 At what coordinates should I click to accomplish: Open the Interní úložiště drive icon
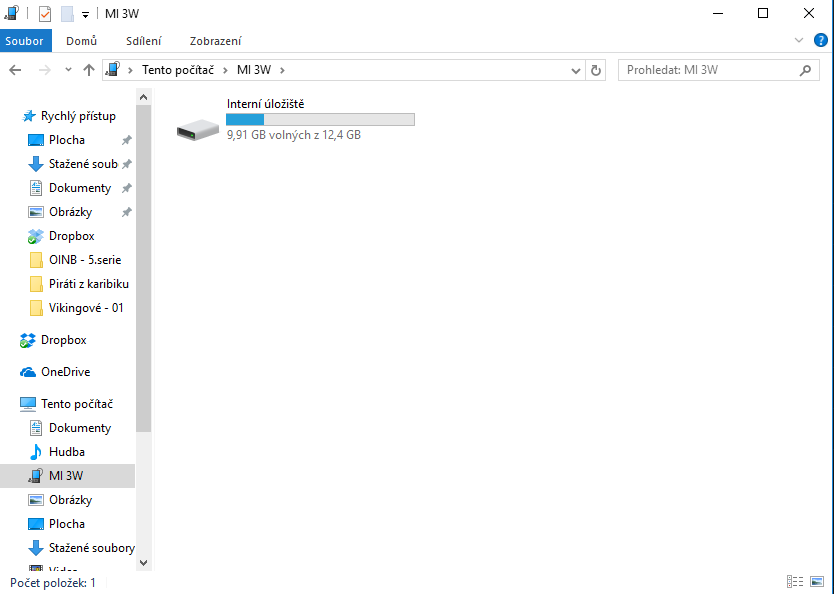197,129
